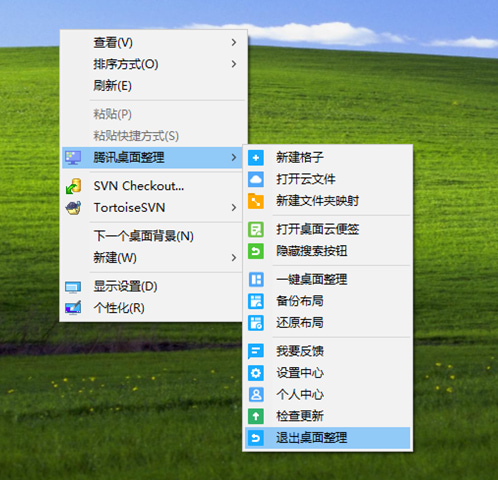Click the 显示设置 display icon
Screen dimensions: 498x480
tap(73, 287)
